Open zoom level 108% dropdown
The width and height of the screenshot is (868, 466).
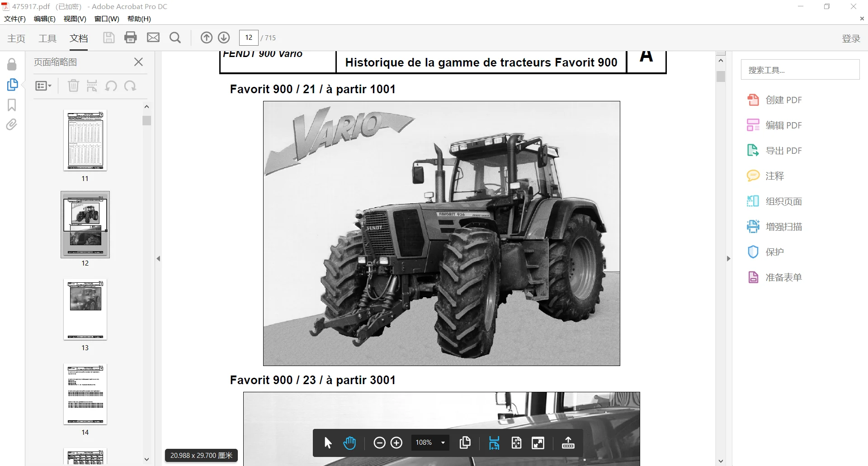coord(430,443)
